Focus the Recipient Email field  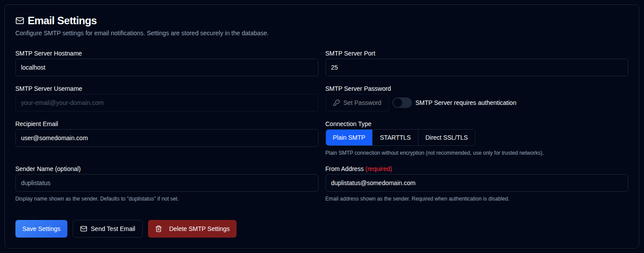167,138
